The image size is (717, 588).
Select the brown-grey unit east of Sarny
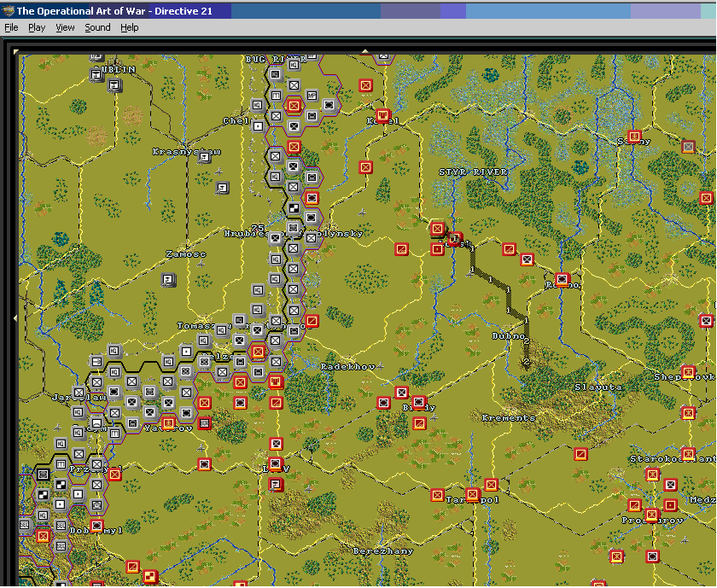coord(688,146)
